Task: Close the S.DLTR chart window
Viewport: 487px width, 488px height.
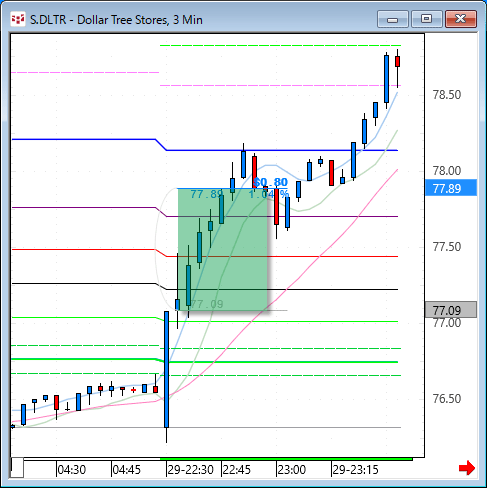Action: click(x=461, y=19)
